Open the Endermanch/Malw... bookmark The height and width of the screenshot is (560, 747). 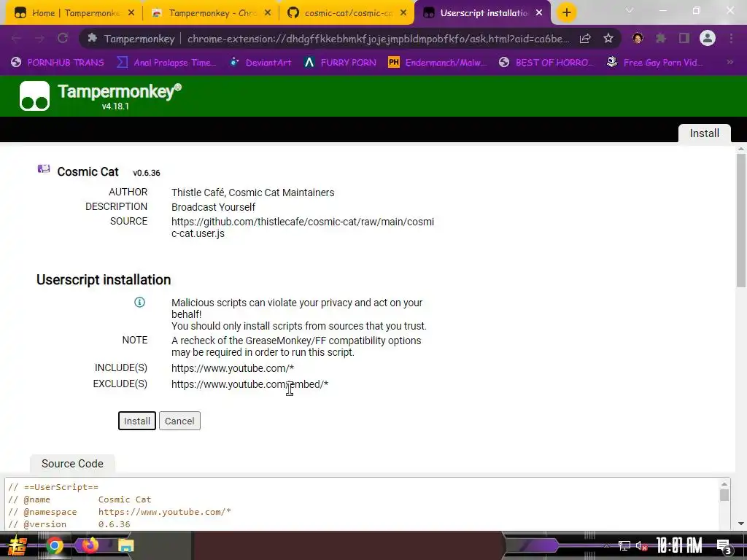click(x=438, y=63)
